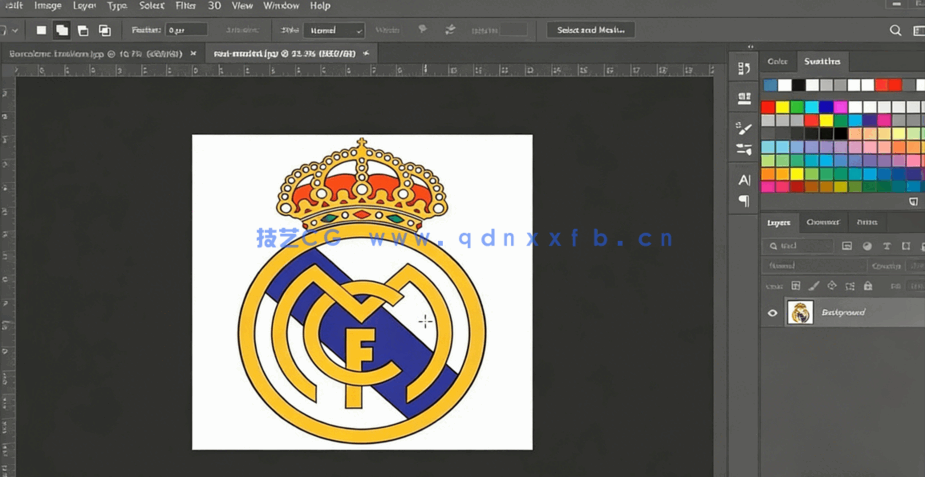Toggle lock all for the layer

(868, 286)
